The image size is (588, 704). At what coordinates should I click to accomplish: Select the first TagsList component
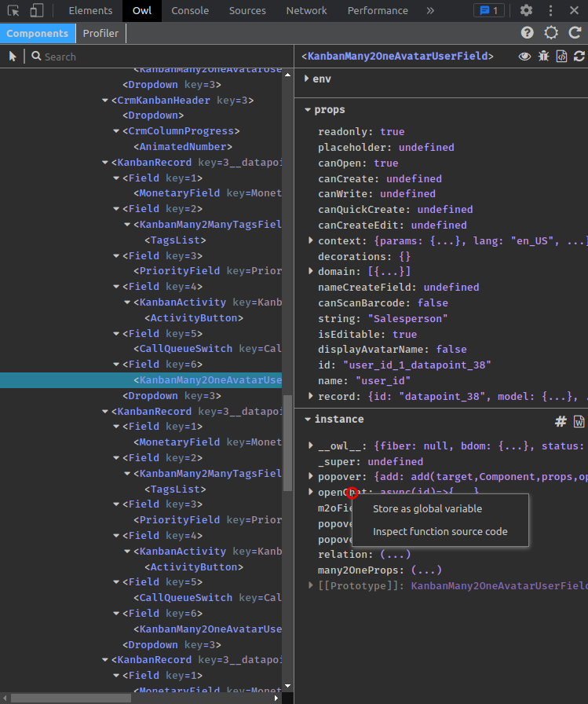click(x=175, y=240)
